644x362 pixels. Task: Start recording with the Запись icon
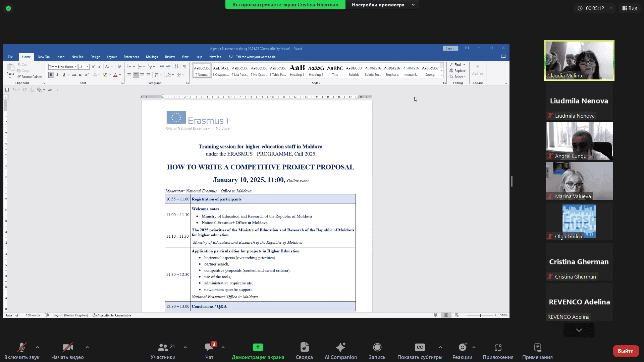click(377, 348)
